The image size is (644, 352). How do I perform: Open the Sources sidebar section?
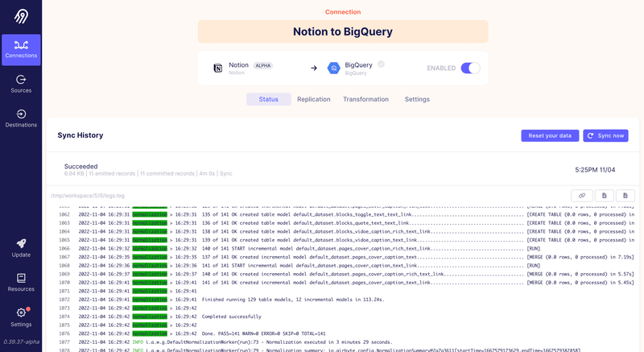[x=21, y=84]
